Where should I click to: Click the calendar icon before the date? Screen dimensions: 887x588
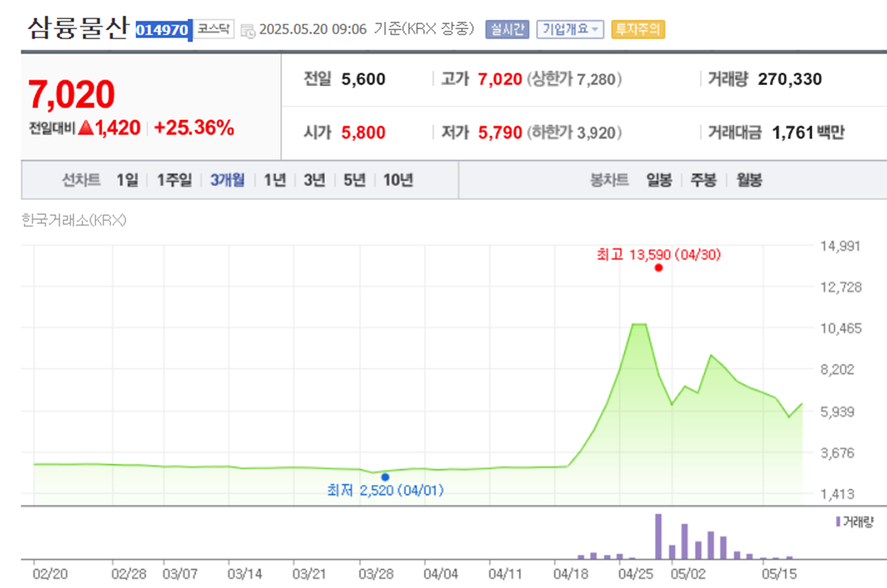click(x=247, y=30)
